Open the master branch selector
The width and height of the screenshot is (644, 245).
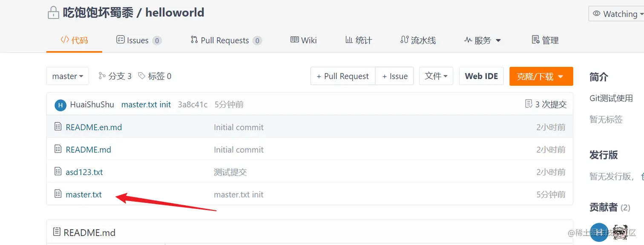coord(68,76)
